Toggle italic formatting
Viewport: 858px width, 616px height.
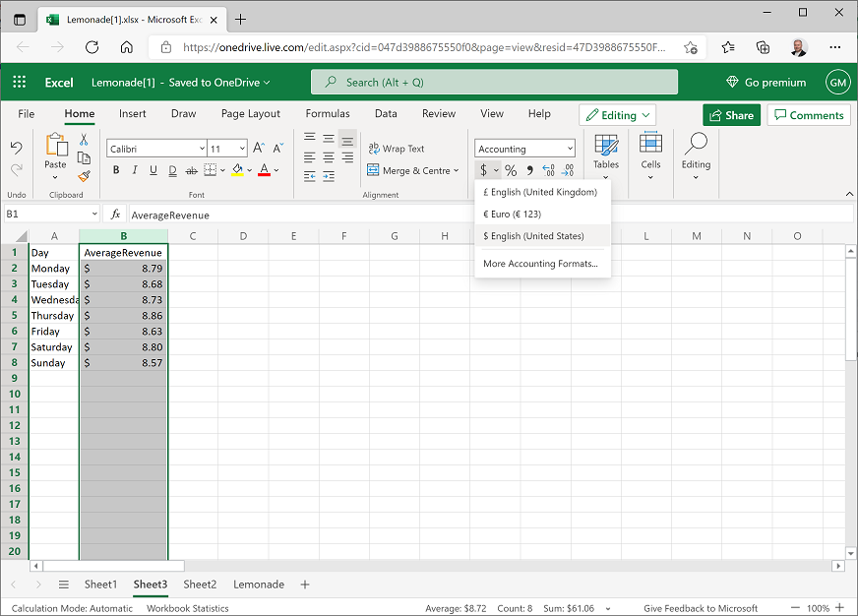click(x=134, y=170)
